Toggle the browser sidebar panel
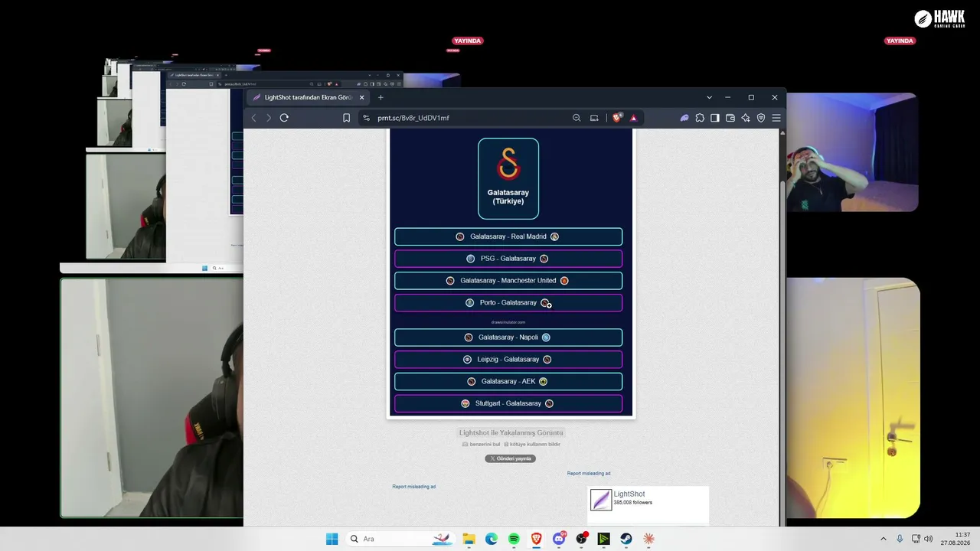The height and width of the screenshot is (551, 980). [715, 118]
